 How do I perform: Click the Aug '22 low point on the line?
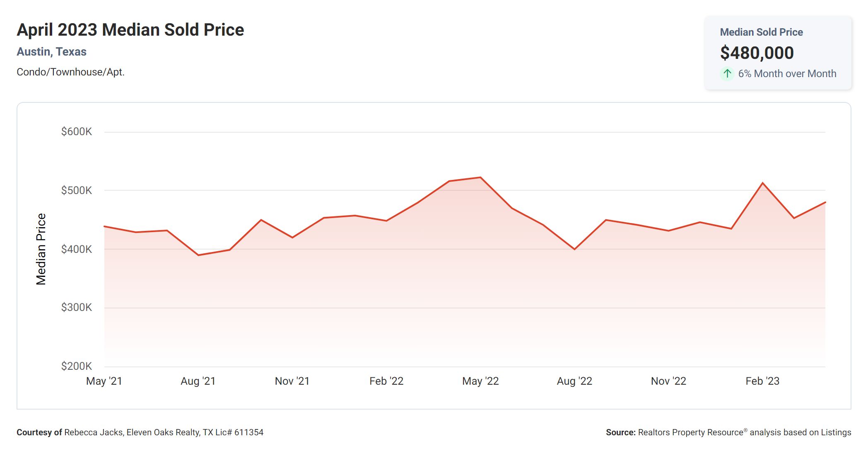574,249
